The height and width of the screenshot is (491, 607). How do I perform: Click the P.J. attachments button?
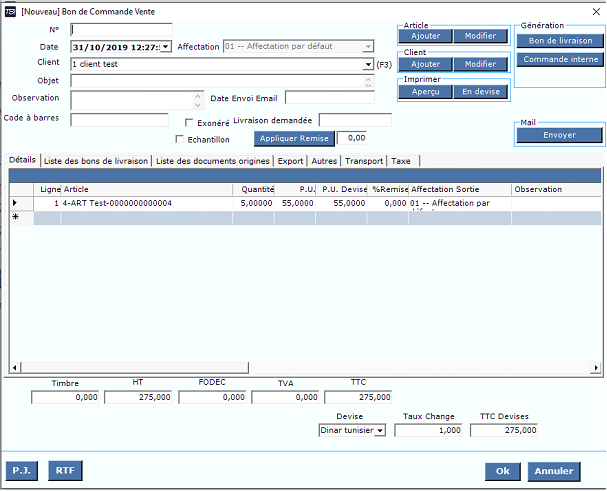coord(21,470)
